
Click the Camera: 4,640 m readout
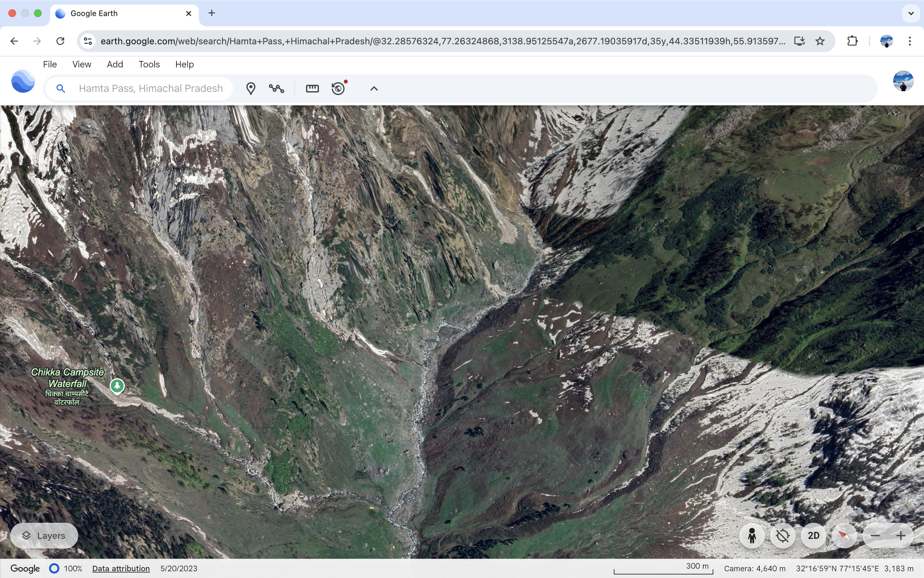(755, 568)
